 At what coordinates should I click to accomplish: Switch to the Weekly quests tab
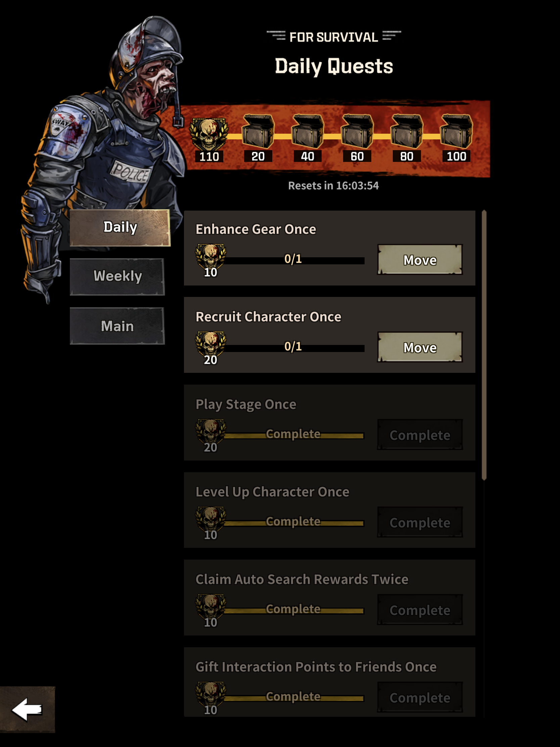(117, 276)
